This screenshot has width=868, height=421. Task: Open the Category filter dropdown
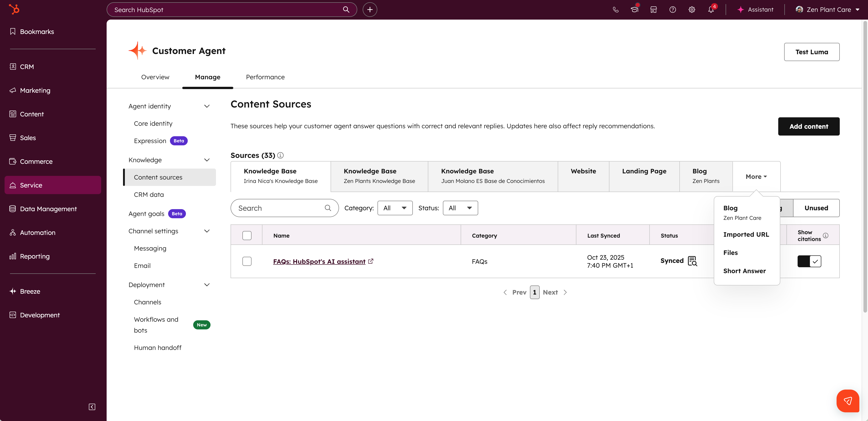(x=395, y=208)
